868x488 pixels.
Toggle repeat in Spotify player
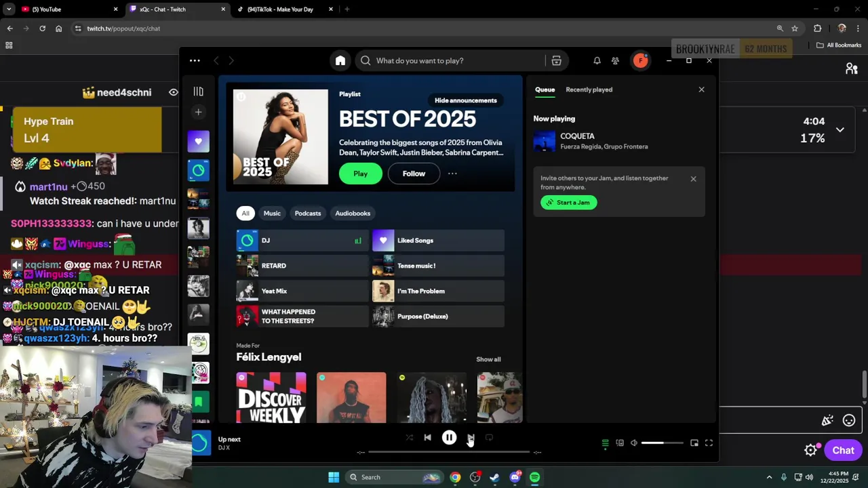point(489,438)
